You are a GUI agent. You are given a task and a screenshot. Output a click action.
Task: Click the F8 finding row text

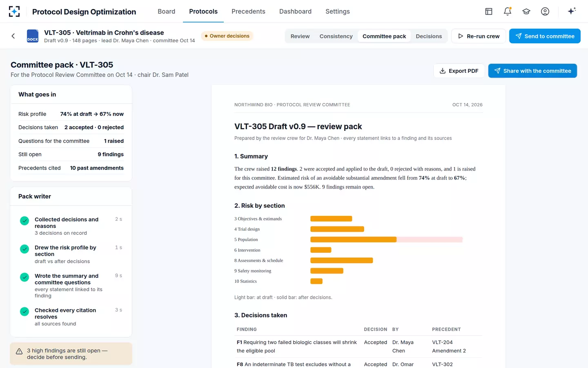pyautogui.click(x=294, y=364)
